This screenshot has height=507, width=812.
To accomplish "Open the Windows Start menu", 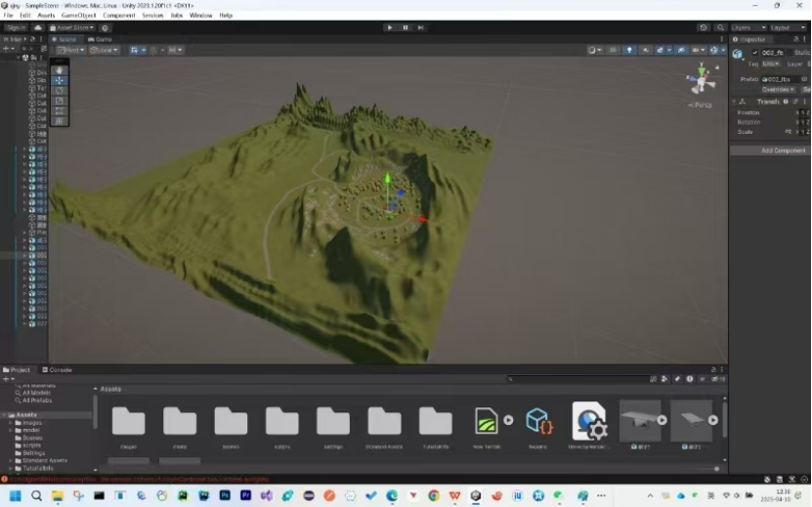I will coord(15,495).
